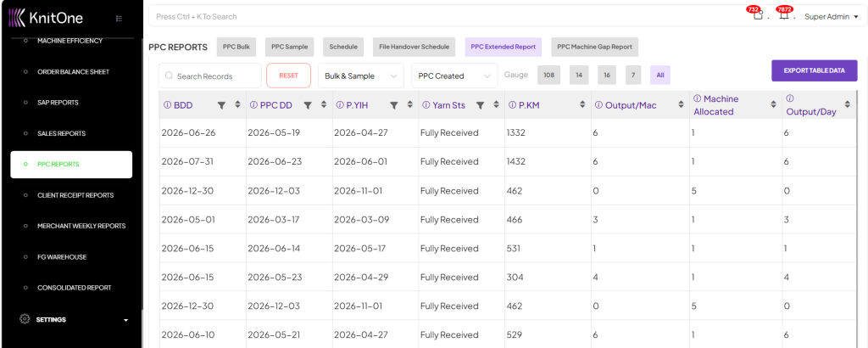868x348 pixels.
Task: Toggle gauge 14 filter
Action: coord(579,76)
